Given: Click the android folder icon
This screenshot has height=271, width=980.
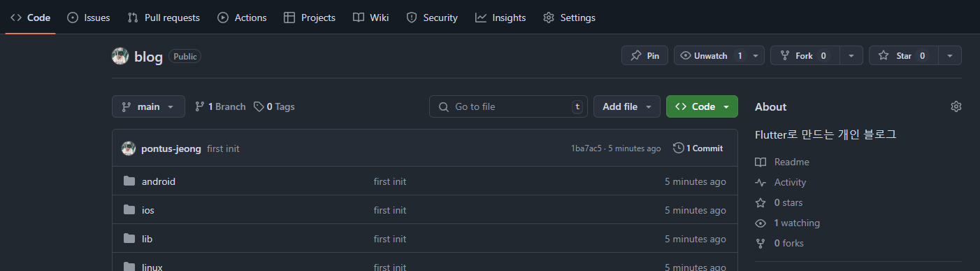Looking at the screenshot, I should [x=129, y=181].
